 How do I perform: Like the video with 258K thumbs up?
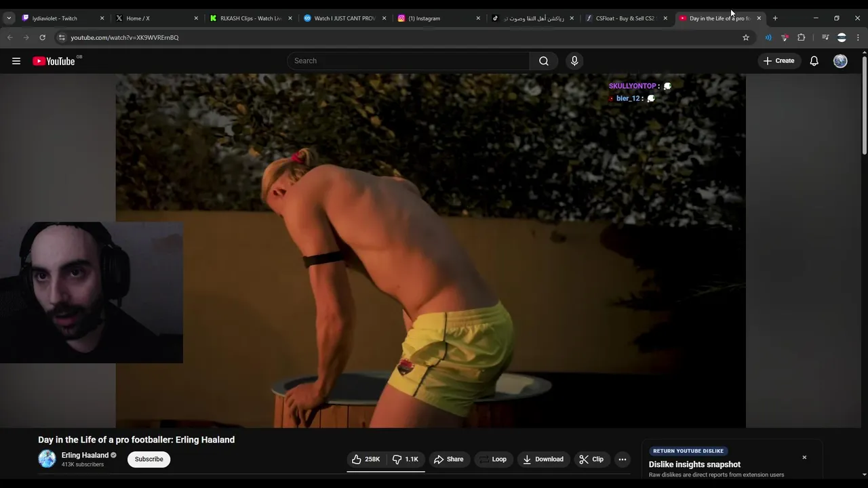click(365, 460)
